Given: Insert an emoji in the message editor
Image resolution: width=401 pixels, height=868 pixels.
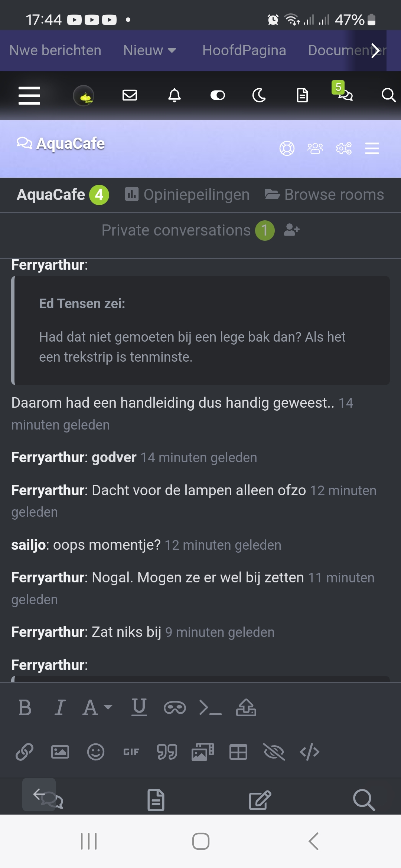Looking at the screenshot, I should coord(95,752).
